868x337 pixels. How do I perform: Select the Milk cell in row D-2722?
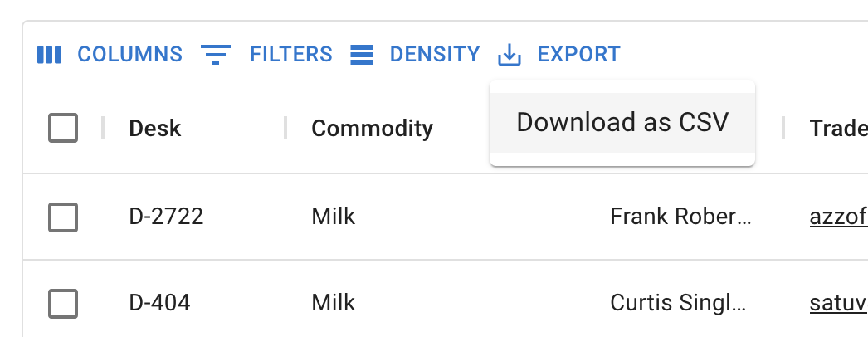coord(334,217)
